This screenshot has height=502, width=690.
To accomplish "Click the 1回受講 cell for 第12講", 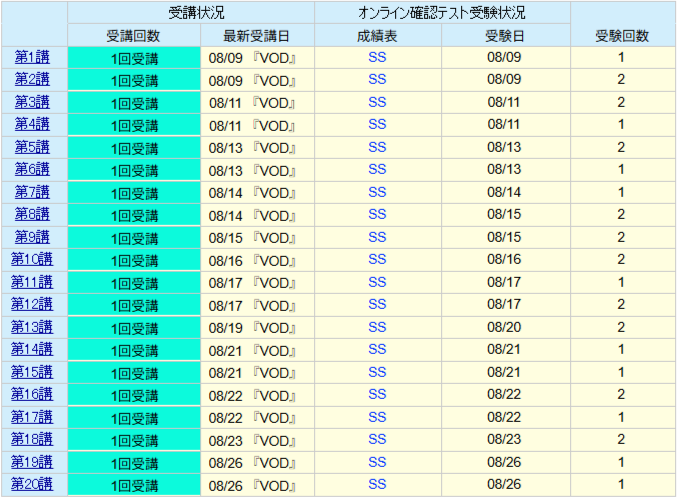I will click(134, 304).
